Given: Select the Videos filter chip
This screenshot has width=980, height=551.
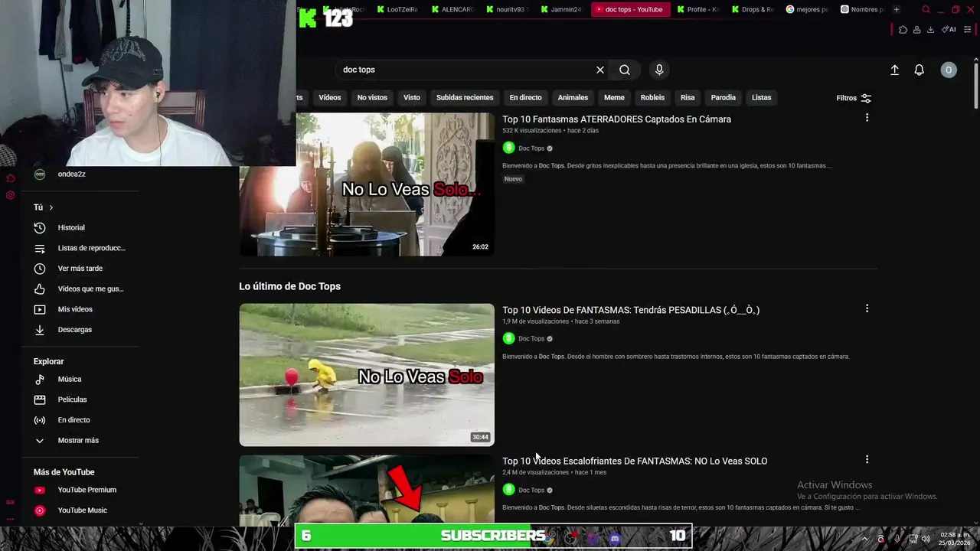Looking at the screenshot, I should (x=330, y=97).
